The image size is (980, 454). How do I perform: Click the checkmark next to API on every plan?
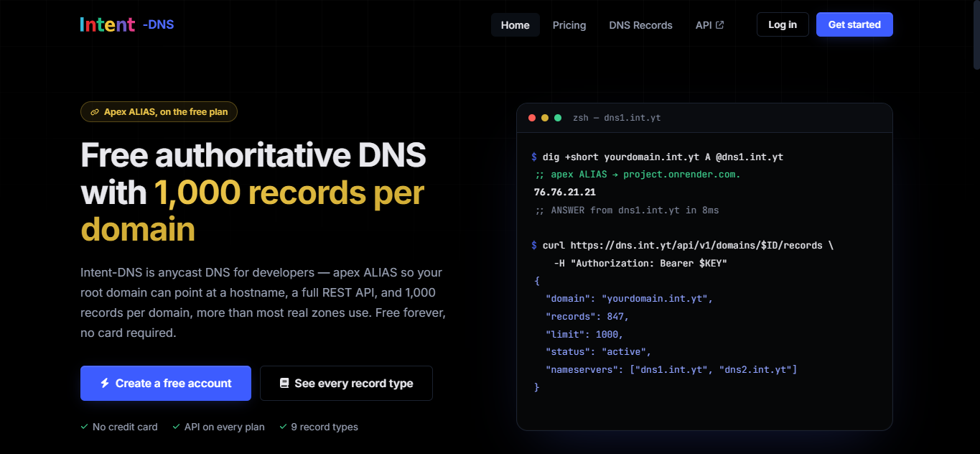(x=177, y=427)
